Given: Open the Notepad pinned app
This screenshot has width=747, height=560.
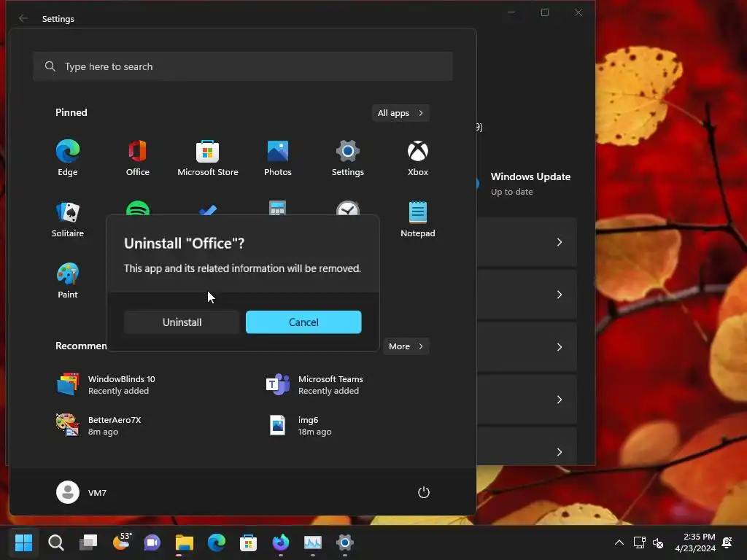Looking at the screenshot, I should pyautogui.click(x=418, y=219).
